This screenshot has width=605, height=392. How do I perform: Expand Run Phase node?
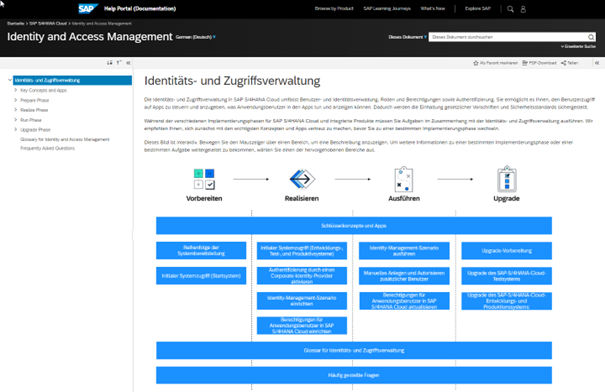[x=15, y=120]
